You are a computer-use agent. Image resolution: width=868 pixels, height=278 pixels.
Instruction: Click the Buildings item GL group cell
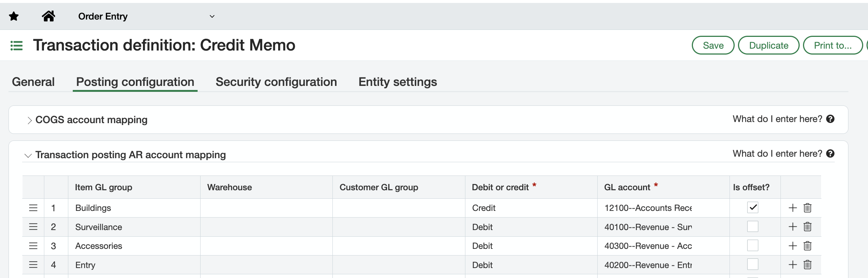click(x=134, y=208)
